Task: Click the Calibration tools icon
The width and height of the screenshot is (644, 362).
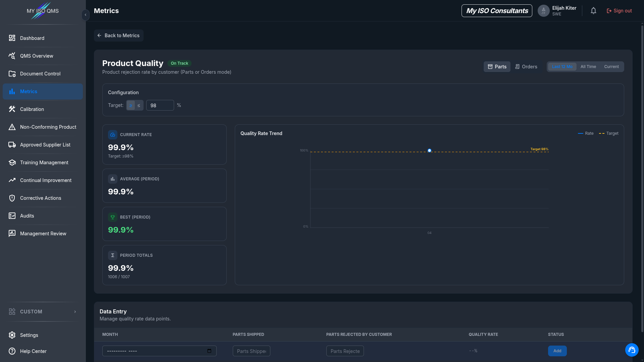Action: click(12, 109)
